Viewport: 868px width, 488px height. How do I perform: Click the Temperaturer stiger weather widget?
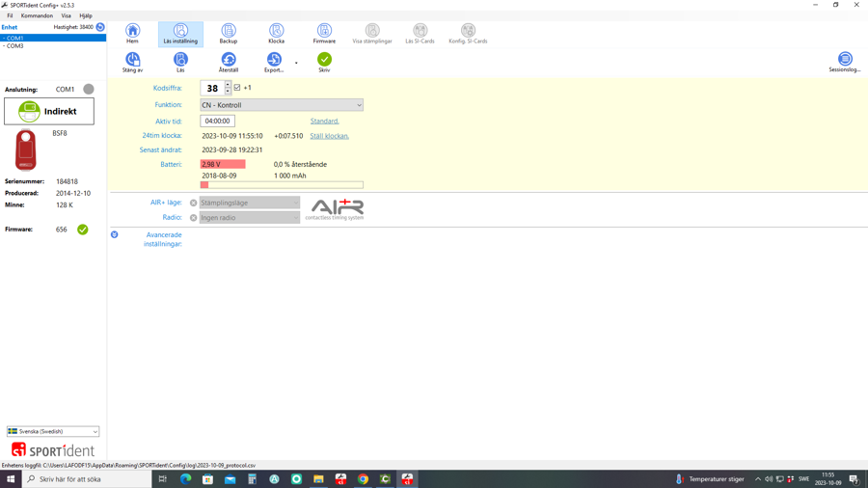pyautogui.click(x=710, y=479)
